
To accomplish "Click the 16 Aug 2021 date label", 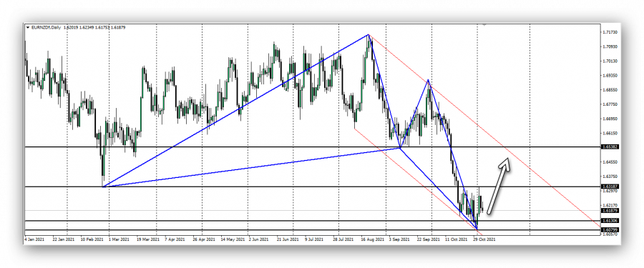I will point(372,239).
